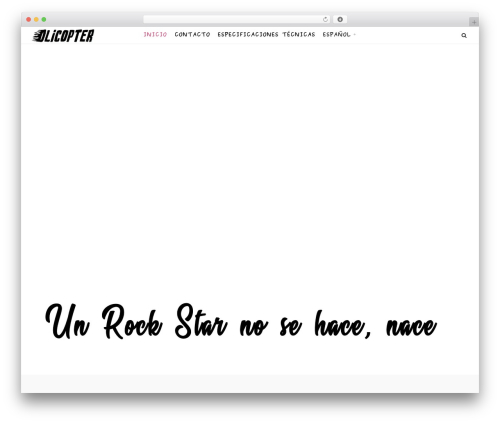Screen dimensions: 500x423
Task: Click the Olicopter logo in the header
Action: [x=63, y=36]
